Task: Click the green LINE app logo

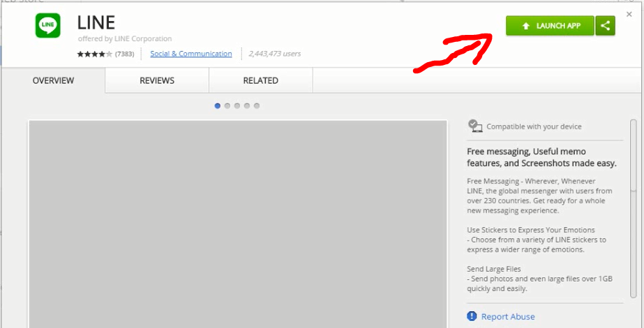Action: point(47,26)
